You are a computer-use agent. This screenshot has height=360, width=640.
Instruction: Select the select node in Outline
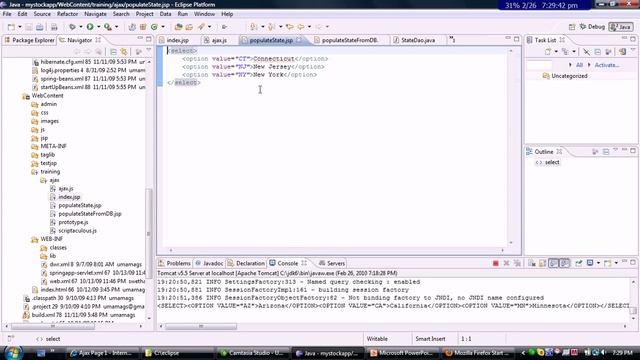click(x=552, y=162)
